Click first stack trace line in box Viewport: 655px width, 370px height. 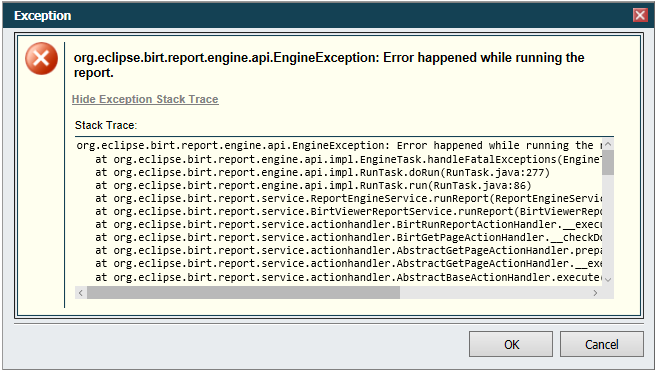coord(339,145)
